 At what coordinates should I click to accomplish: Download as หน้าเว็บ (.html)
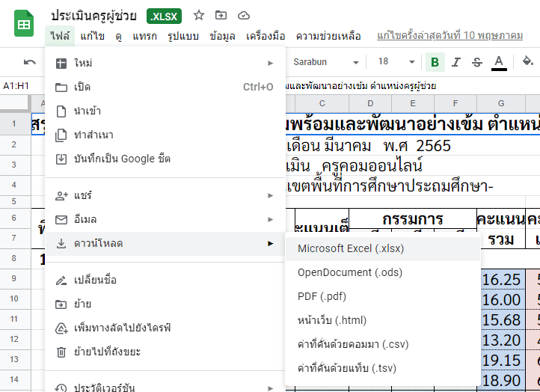(x=383, y=321)
